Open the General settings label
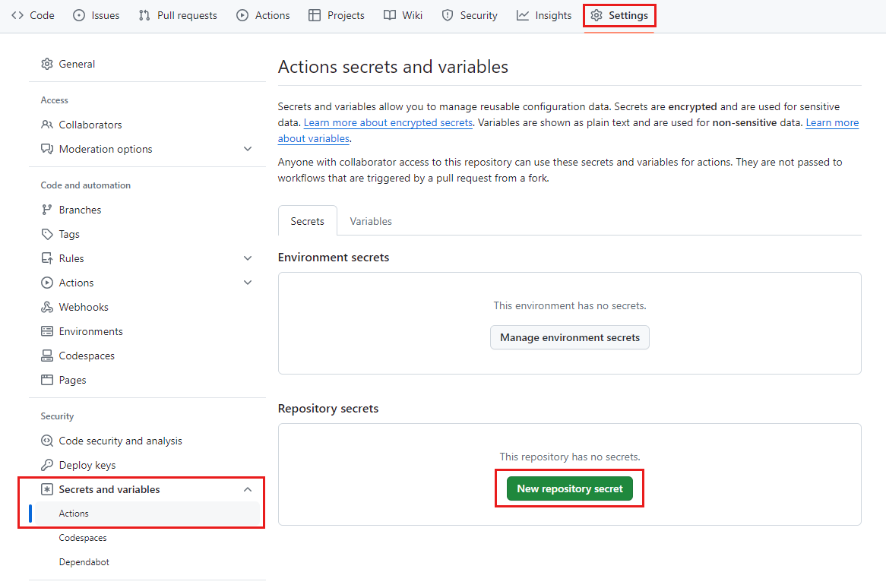The image size is (886, 588). pos(77,64)
